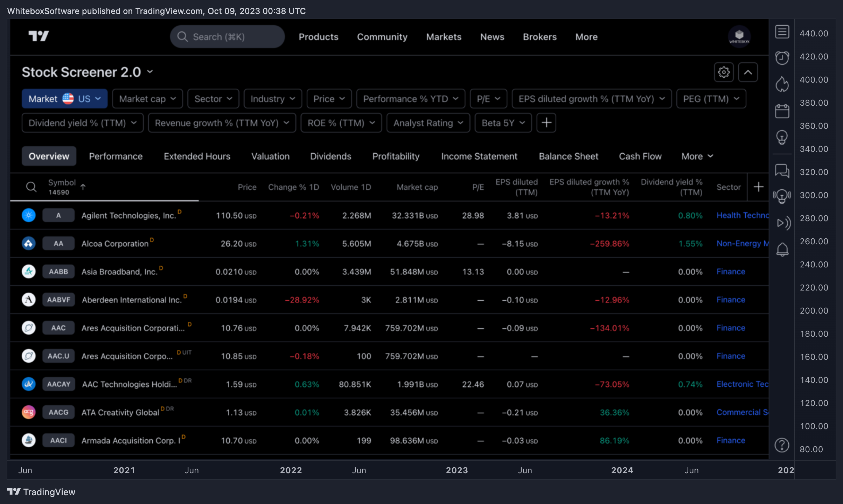Open the ROE % (TTM) filter dropdown
This screenshot has width=843, height=504.
click(x=341, y=123)
